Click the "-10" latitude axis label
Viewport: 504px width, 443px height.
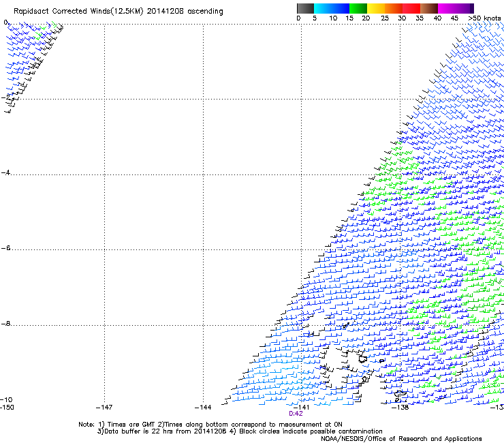click(x=6, y=400)
